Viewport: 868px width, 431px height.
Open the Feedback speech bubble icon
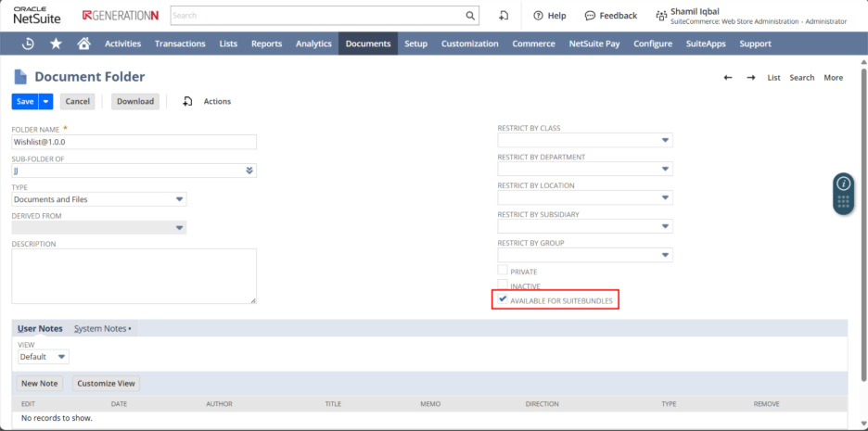[x=590, y=16]
